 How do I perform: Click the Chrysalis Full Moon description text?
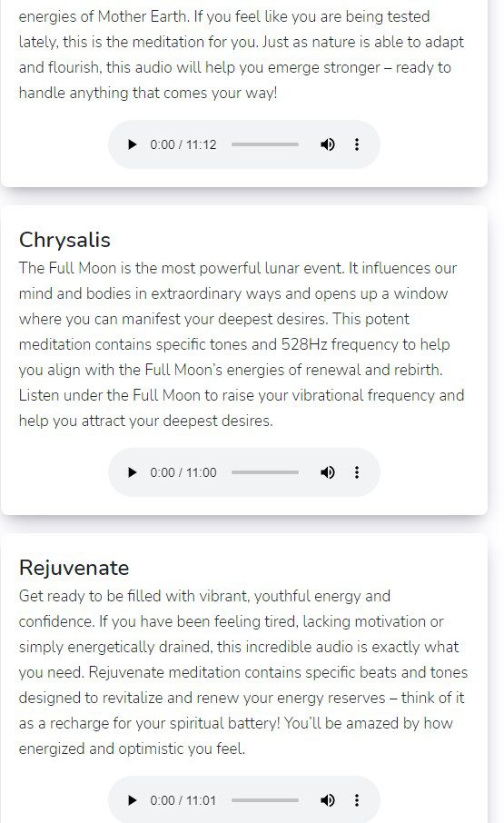pos(242,344)
